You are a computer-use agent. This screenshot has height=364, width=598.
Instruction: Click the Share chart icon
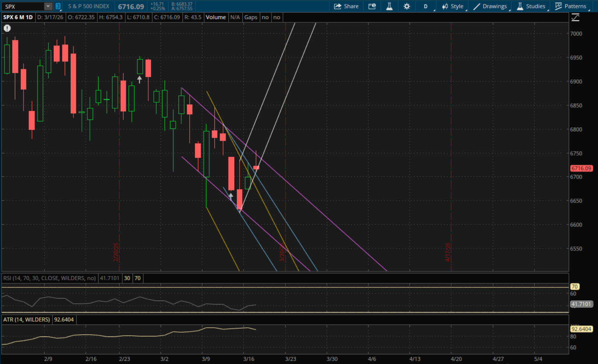tap(346, 6)
